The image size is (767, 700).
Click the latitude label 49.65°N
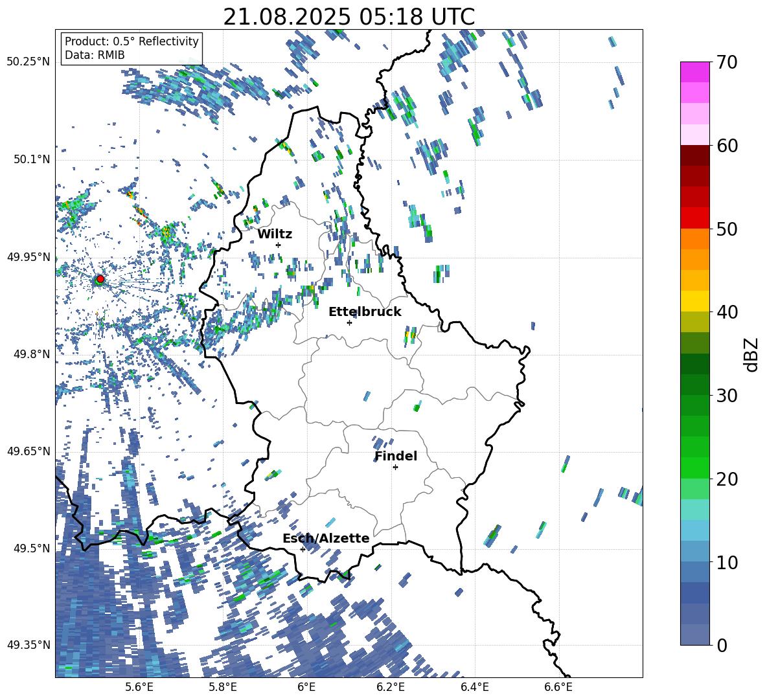(x=29, y=451)
